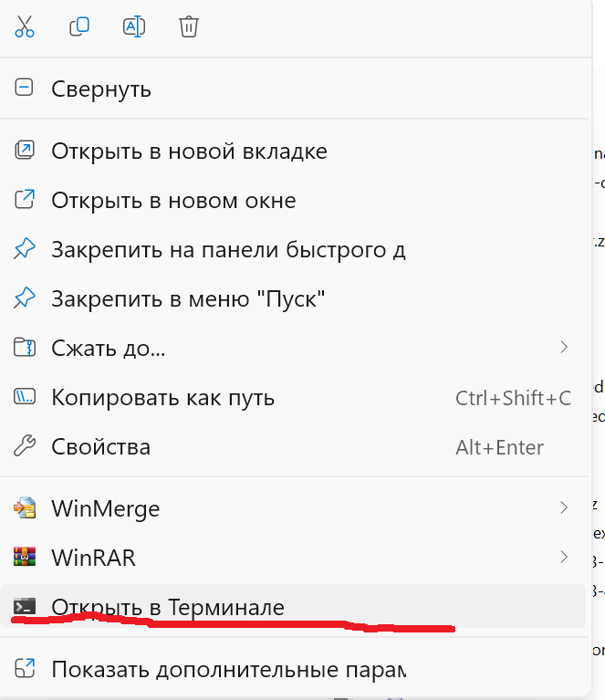Click the Delete trash can icon
This screenshot has width=605, height=700.
(189, 26)
